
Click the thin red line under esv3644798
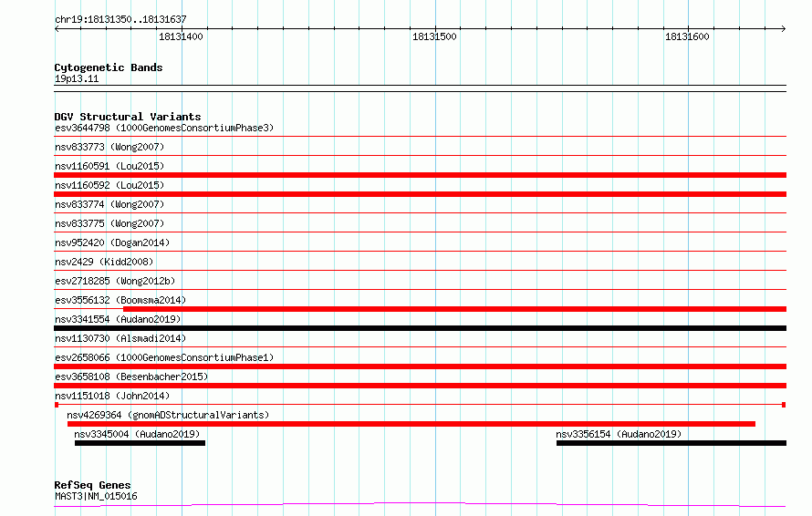coord(420,137)
